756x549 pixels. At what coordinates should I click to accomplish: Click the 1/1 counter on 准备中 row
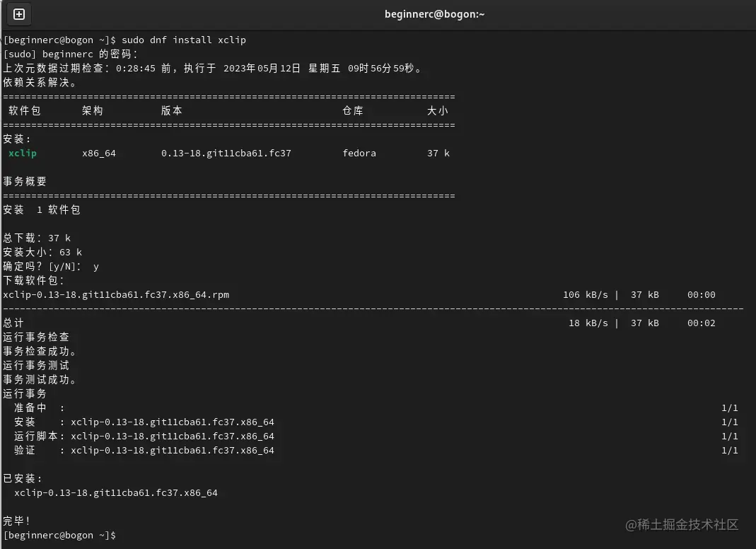(730, 408)
